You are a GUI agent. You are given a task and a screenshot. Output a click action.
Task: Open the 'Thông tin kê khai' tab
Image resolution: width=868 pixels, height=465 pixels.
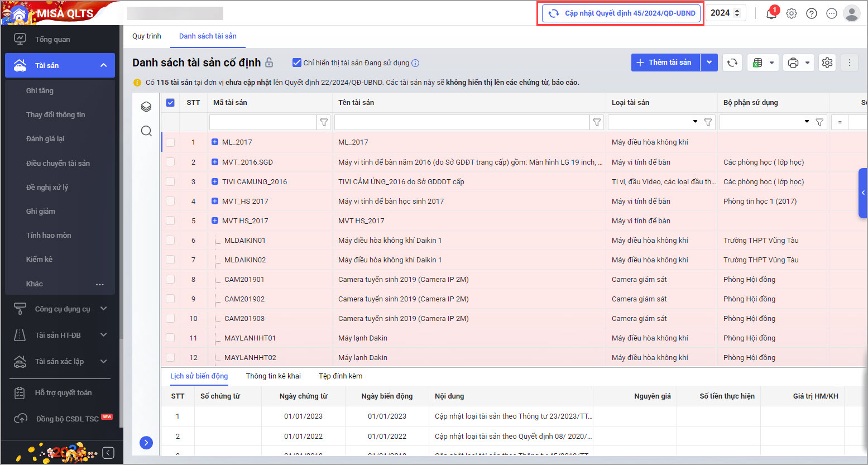[273, 376]
